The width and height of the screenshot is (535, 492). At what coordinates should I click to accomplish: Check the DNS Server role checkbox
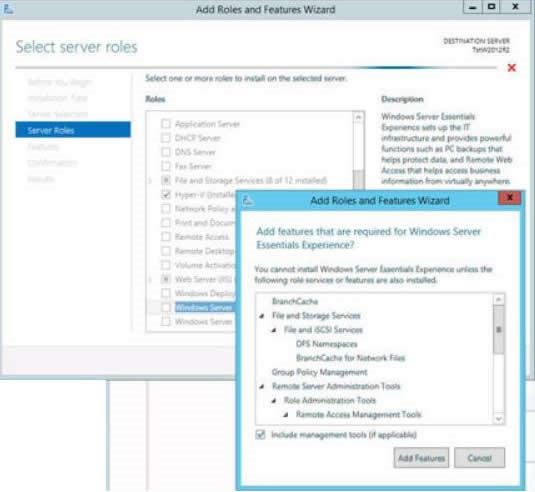click(x=165, y=152)
